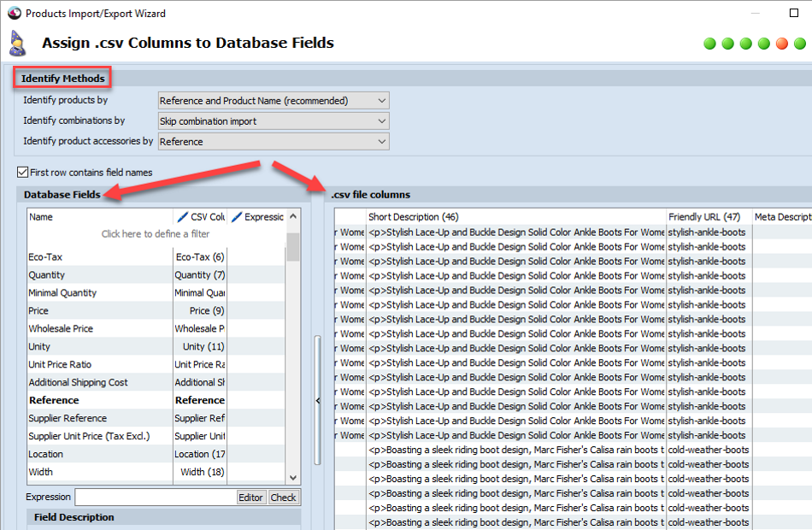
Task: Click the Check expression button
Action: pos(283,498)
